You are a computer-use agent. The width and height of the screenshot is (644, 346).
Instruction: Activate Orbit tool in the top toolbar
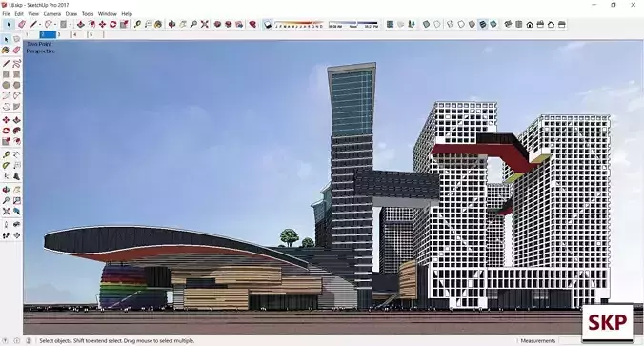[172, 24]
